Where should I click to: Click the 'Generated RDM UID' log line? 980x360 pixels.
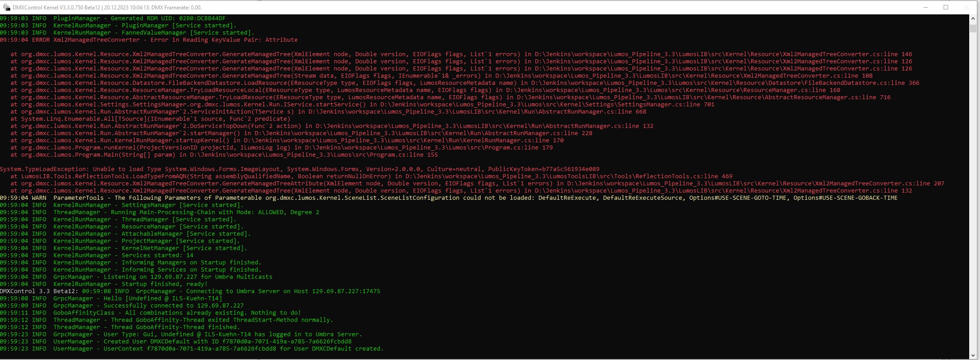pos(112,18)
